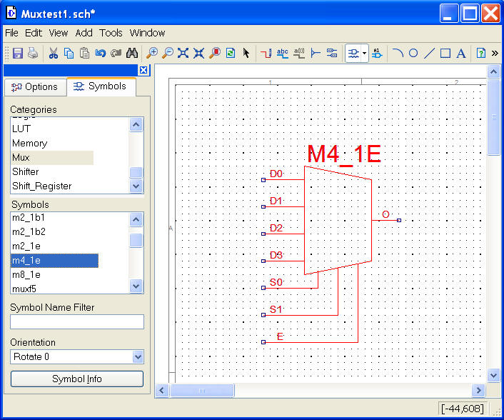Select Shifter category
The height and width of the screenshot is (420, 504).
click(26, 171)
